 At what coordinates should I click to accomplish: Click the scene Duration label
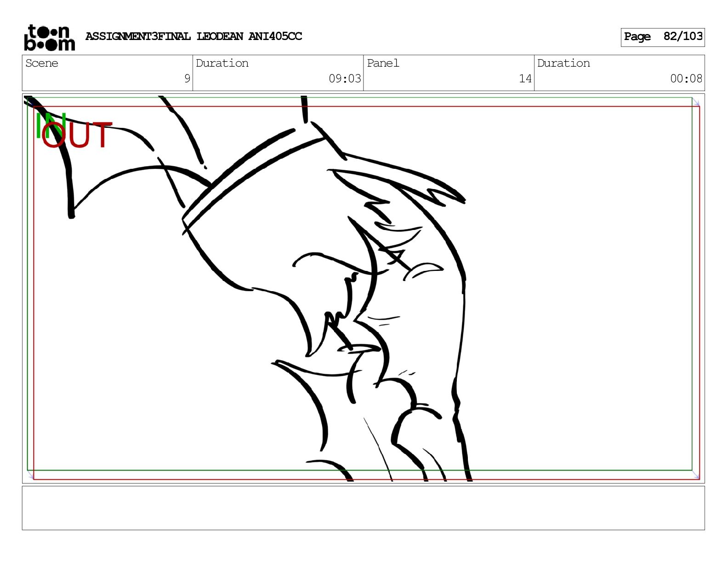coord(222,63)
